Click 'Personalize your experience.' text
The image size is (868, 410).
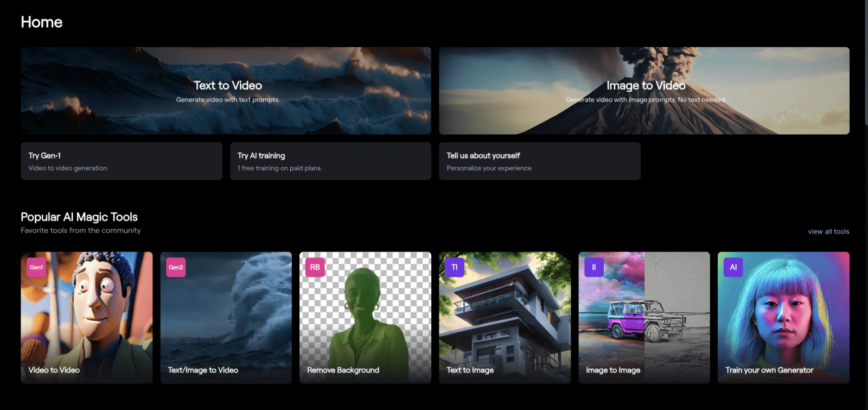coord(489,168)
